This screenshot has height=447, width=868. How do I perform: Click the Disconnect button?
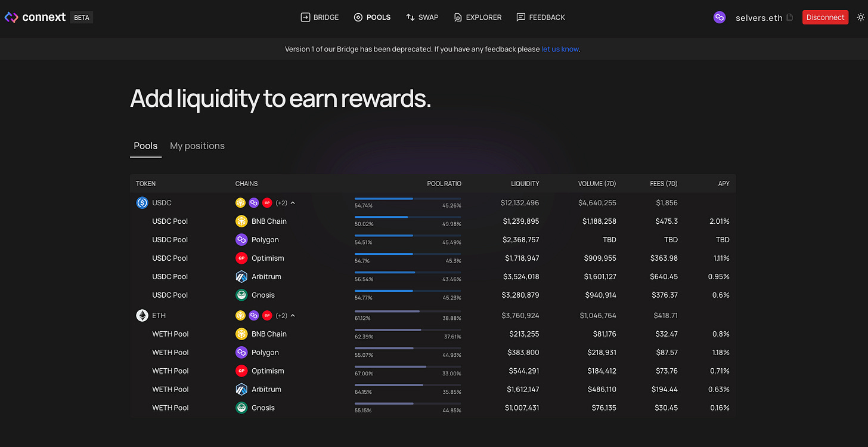[x=825, y=17]
